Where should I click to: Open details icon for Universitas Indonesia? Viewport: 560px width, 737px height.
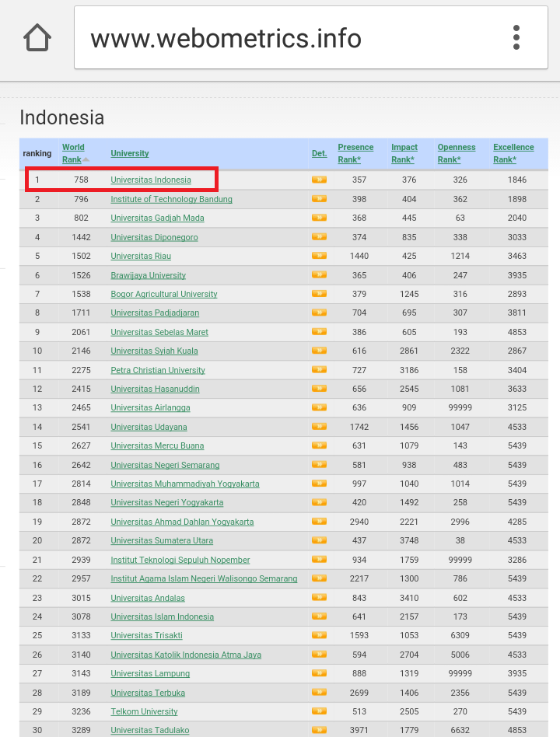click(319, 180)
